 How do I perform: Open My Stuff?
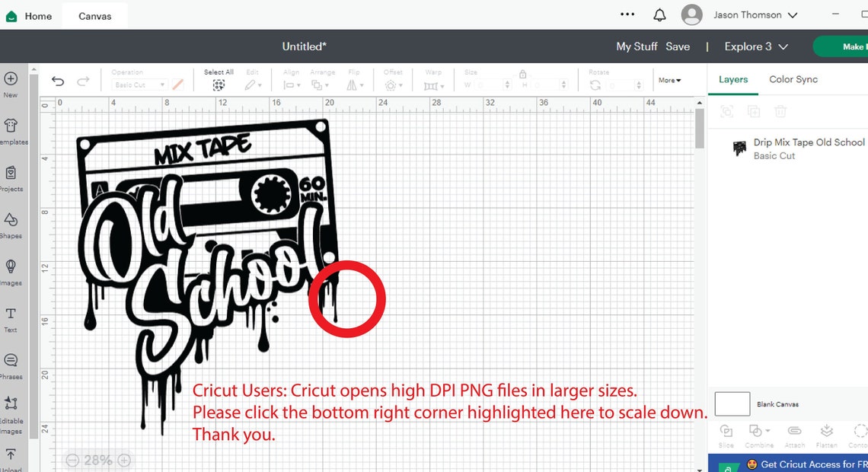(637, 46)
